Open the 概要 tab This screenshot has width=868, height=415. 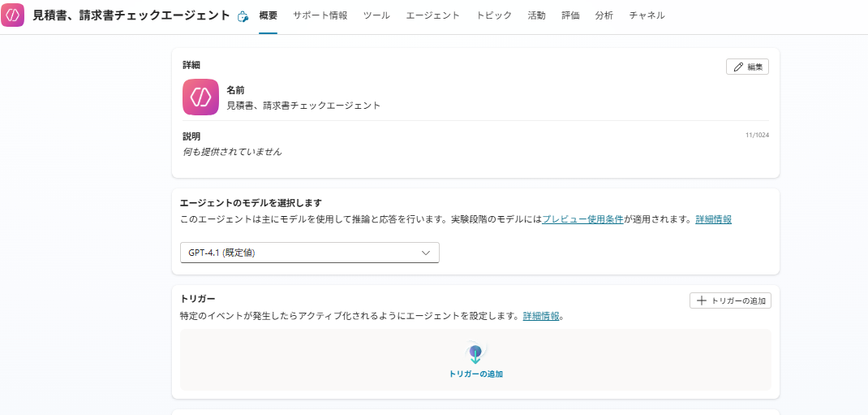point(268,15)
